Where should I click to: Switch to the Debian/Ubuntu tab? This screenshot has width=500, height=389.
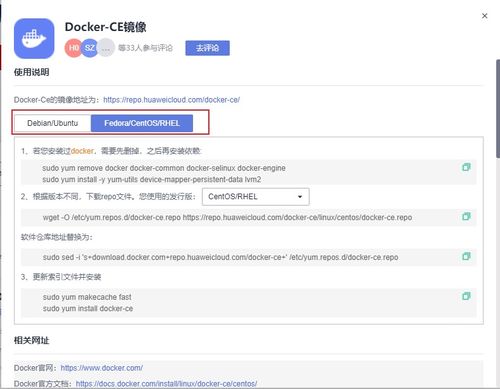[52, 123]
